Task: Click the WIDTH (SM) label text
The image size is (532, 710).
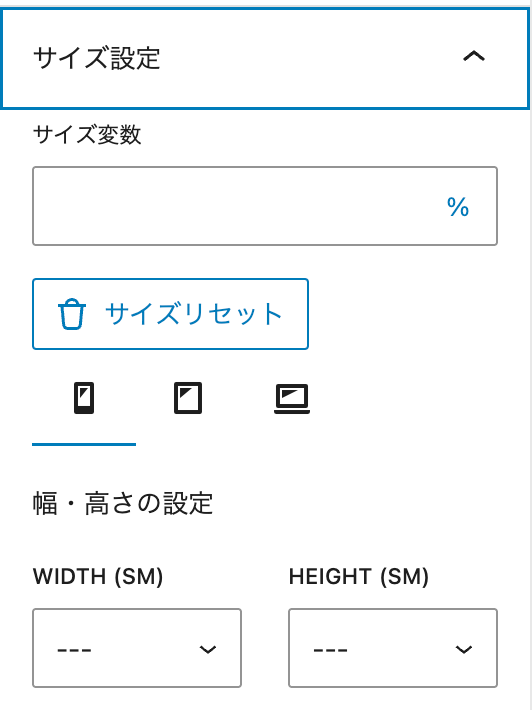Action: click(98, 577)
